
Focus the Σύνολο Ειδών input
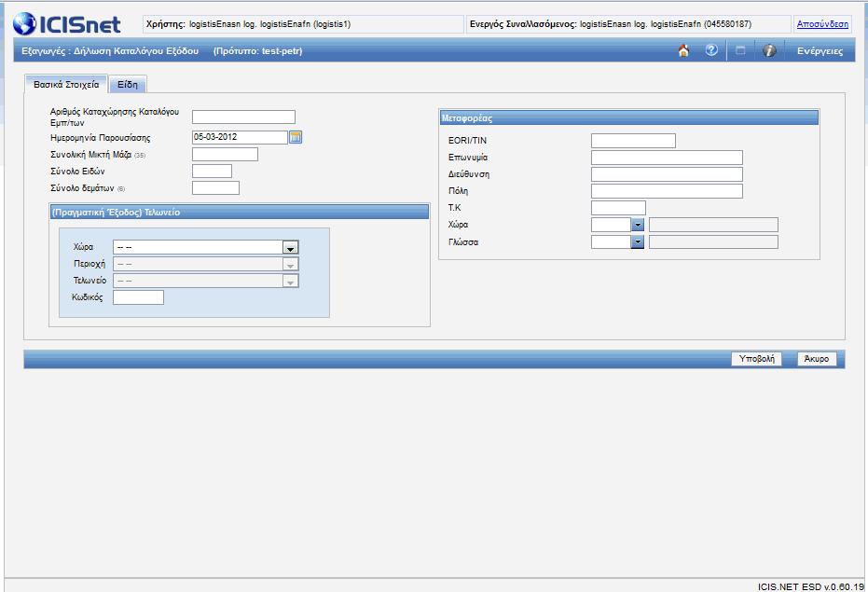pyautogui.click(x=212, y=172)
